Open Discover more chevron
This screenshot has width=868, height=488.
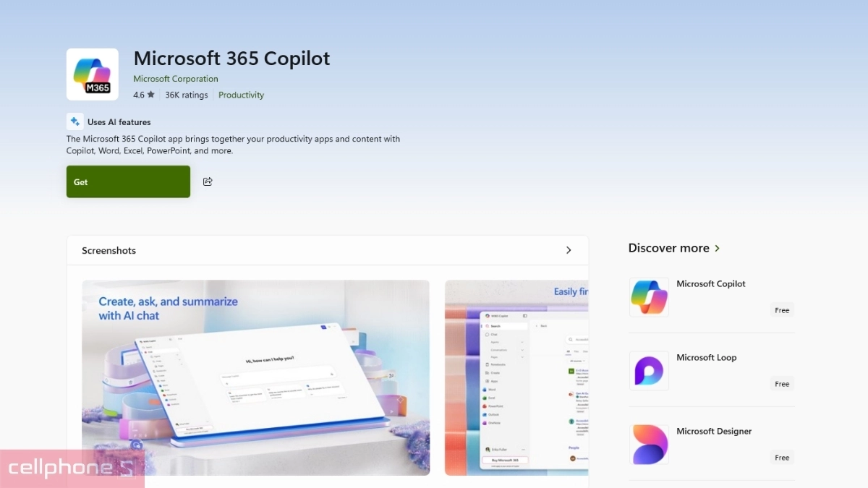pos(717,248)
